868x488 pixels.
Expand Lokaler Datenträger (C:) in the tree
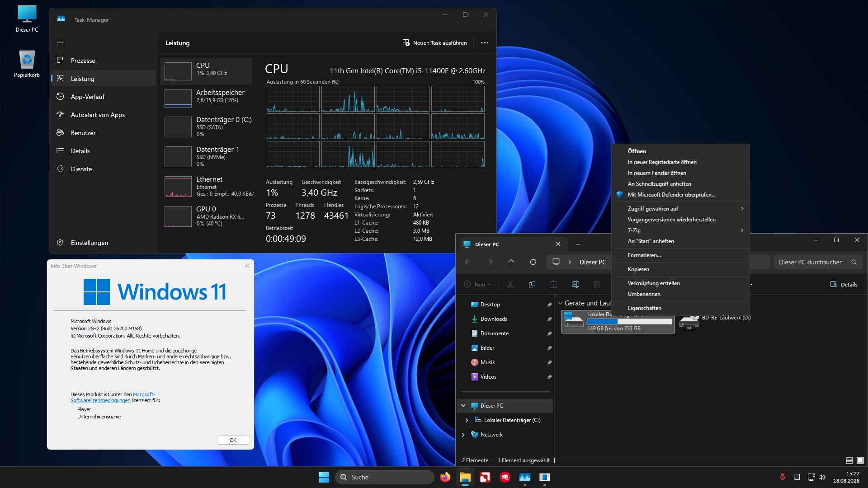coord(467,420)
